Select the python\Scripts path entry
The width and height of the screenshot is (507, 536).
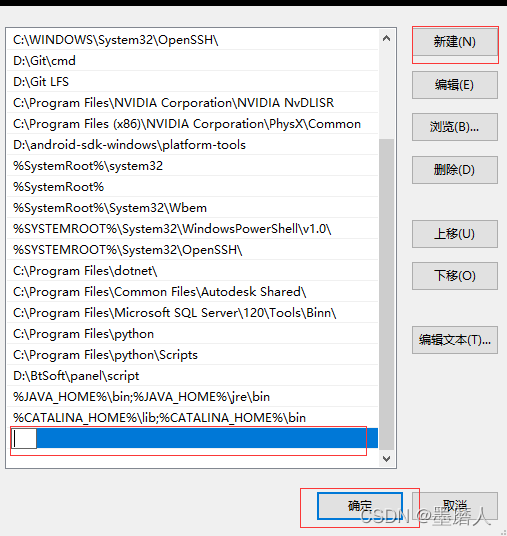[x=192, y=355]
